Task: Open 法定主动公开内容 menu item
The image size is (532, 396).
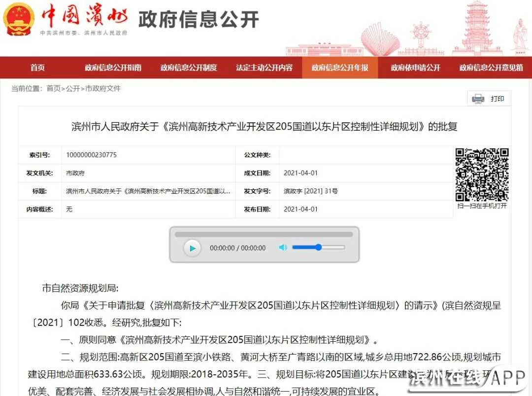Action: click(x=264, y=68)
